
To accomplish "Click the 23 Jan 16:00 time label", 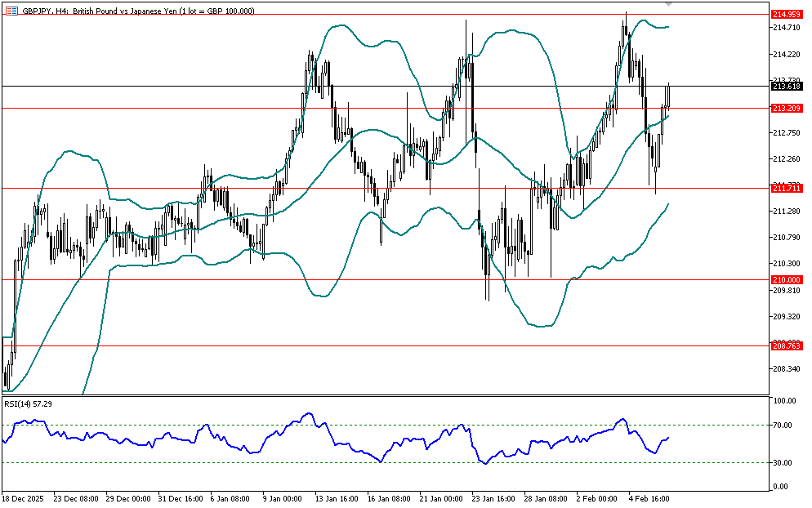I will tap(494, 497).
